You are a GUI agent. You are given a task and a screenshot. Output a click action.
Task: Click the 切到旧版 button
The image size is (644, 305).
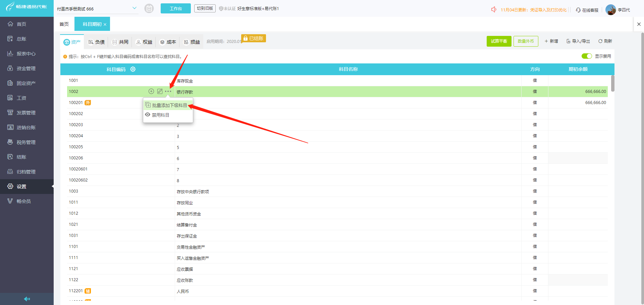click(205, 8)
